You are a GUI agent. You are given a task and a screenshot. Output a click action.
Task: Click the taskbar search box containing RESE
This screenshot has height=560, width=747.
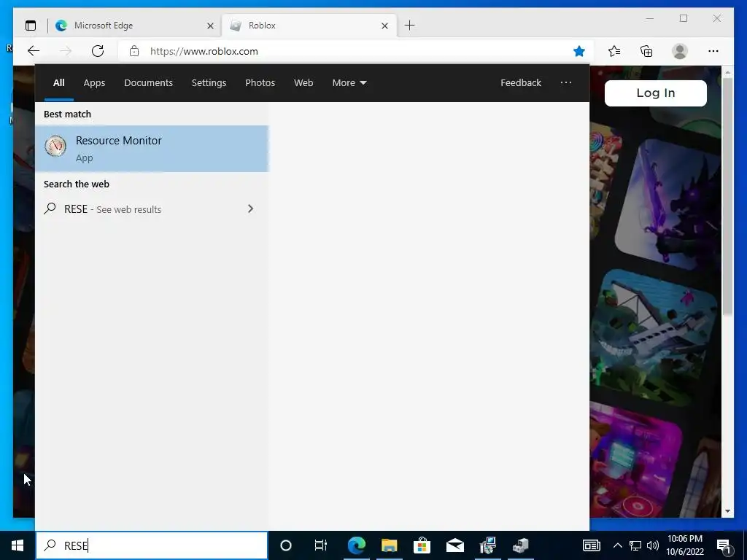pos(152,545)
